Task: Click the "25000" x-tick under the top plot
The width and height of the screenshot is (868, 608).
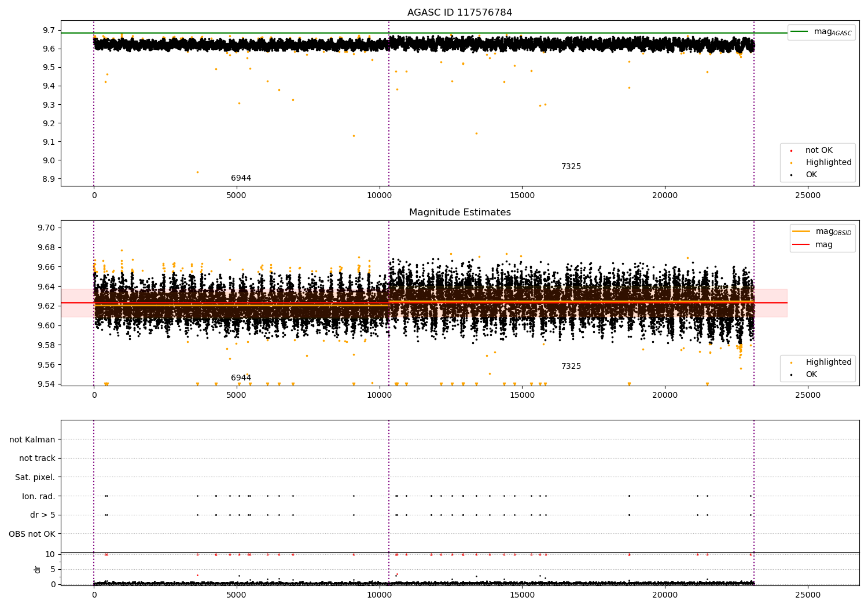Action: click(x=807, y=196)
